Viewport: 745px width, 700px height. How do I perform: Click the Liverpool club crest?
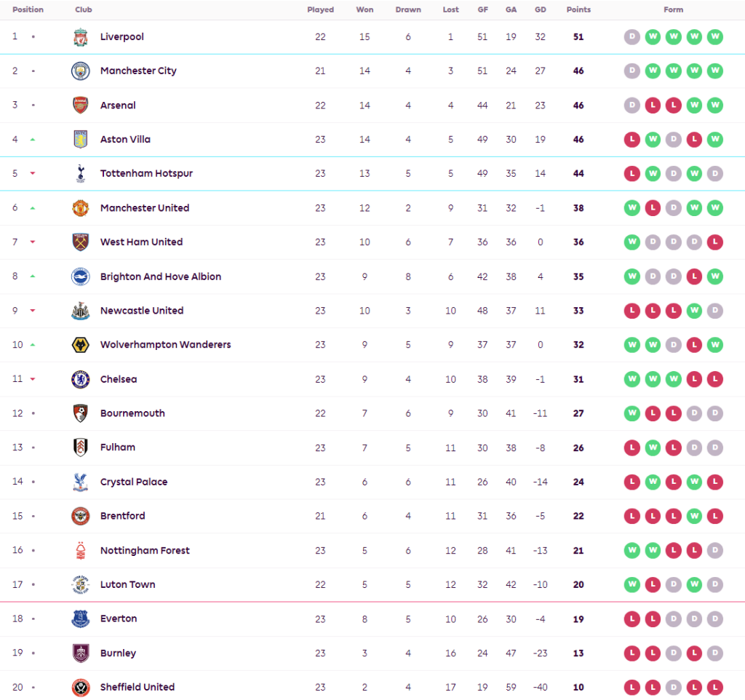[x=80, y=37]
